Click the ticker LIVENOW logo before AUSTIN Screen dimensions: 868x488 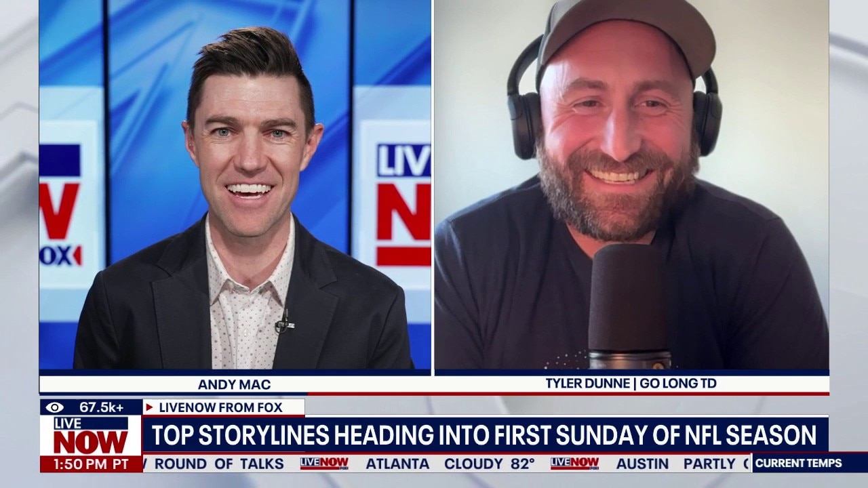(x=574, y=464)
